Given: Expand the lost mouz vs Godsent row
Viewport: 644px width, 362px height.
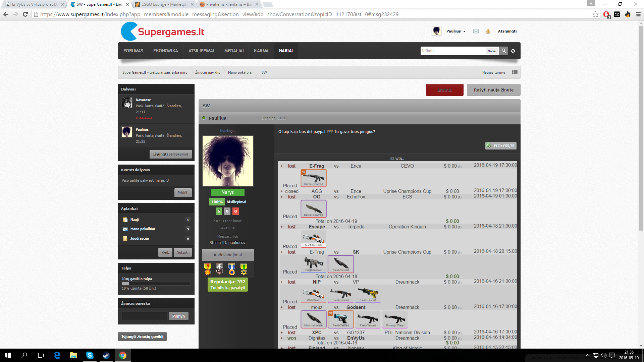Looking at the screenshot, I should coord(282,307).
